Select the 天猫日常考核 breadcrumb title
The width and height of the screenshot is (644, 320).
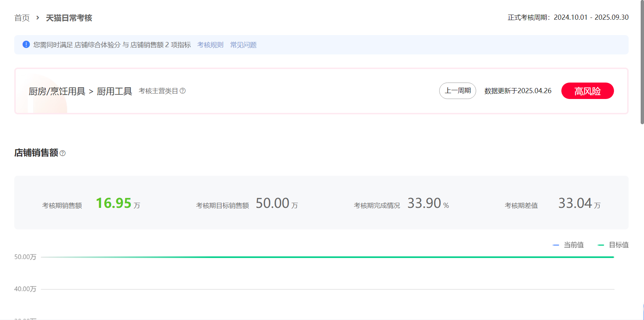69,18
